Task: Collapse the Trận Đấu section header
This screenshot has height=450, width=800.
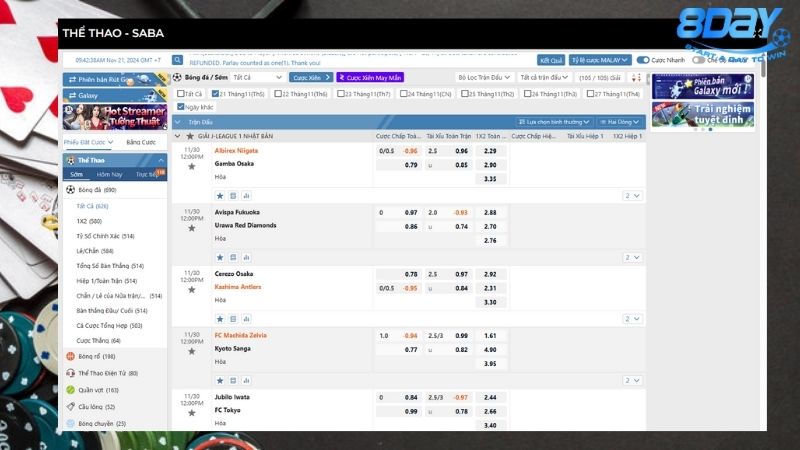Action: click(178, 122)
